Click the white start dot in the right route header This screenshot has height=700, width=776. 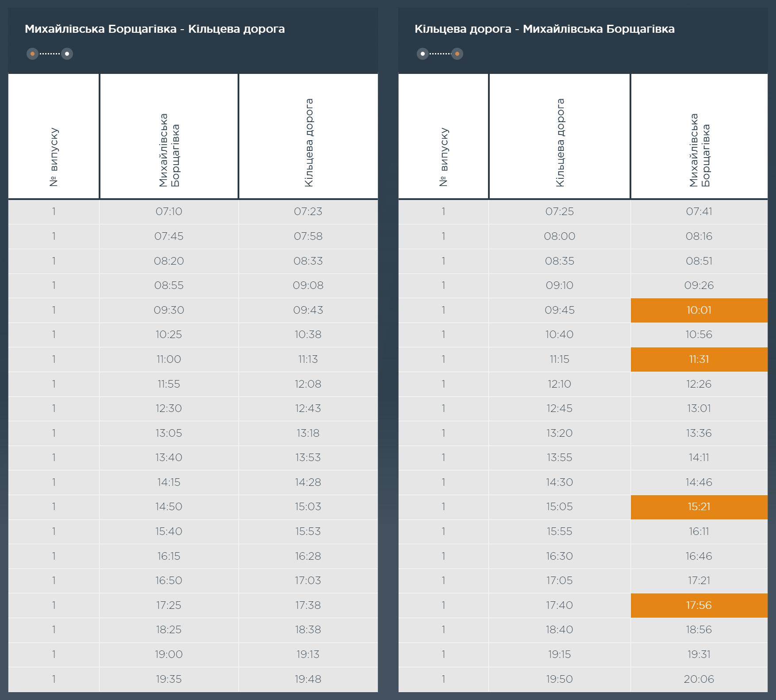click(423, 54)
